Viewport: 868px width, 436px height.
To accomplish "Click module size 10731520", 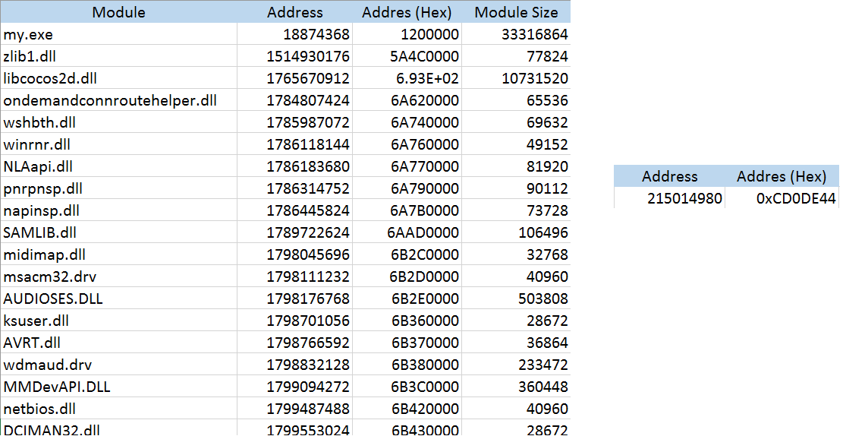I will coord(516,78).
